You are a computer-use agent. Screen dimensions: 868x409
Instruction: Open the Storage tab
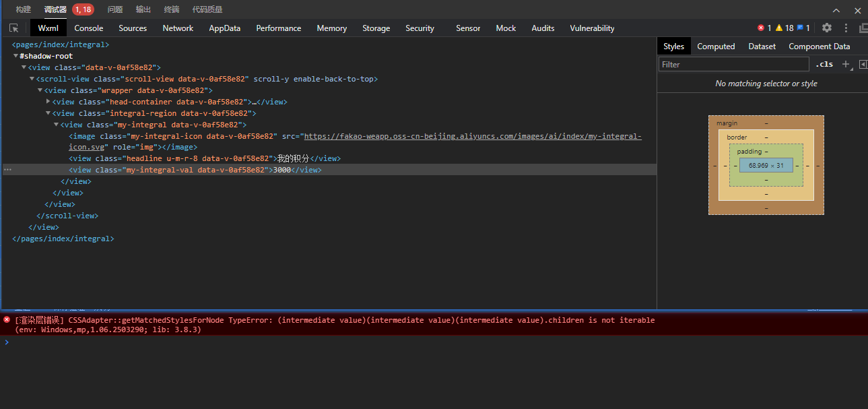click(376, 28)
